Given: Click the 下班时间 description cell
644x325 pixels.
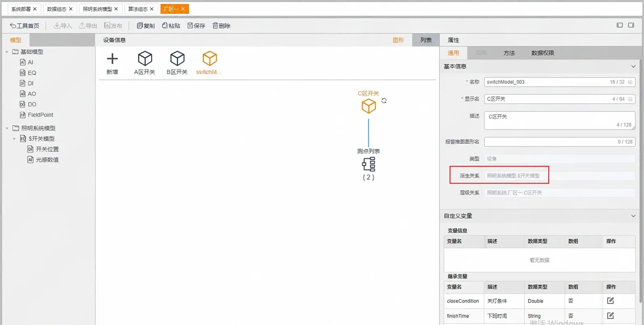Looking at the screenshot, I should (504, 316).
